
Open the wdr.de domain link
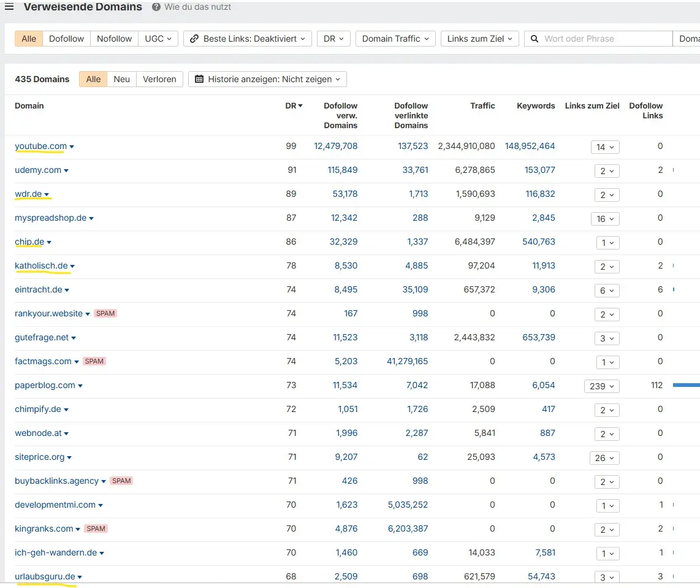pos(28,194)
